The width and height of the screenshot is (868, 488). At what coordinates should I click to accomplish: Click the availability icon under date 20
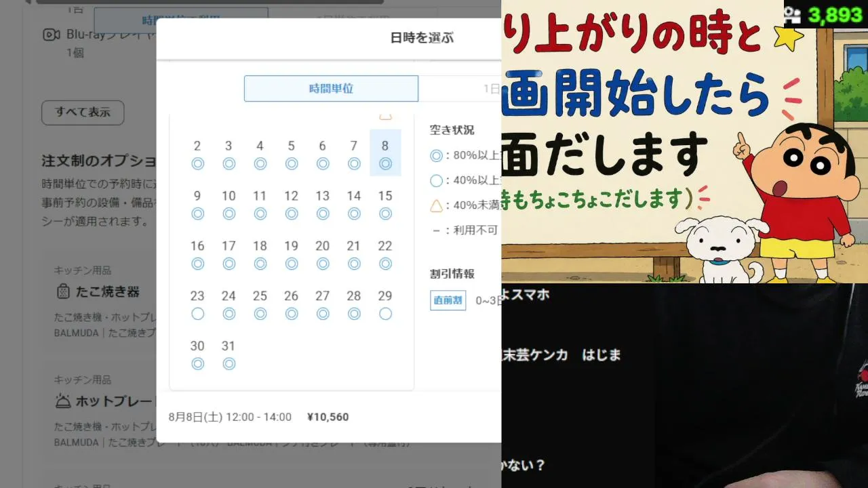tap(323, 264)
